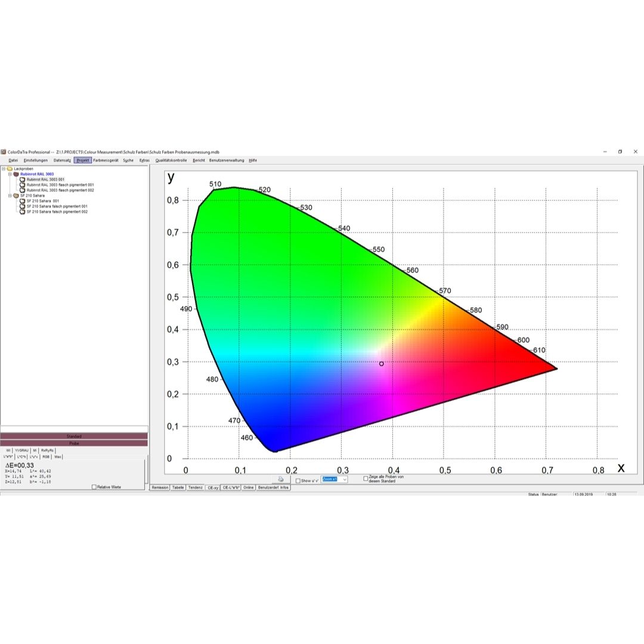Select the Rubinrot RAL 3003 paint pot icon
This screenshot has height=644, width=644.
click(16, 174)
